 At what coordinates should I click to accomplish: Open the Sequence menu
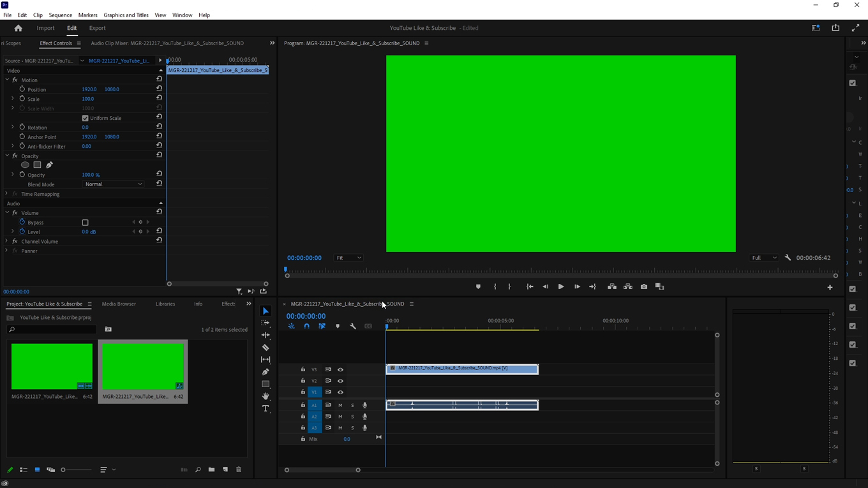pyautogui.click(x=60, y=15)
